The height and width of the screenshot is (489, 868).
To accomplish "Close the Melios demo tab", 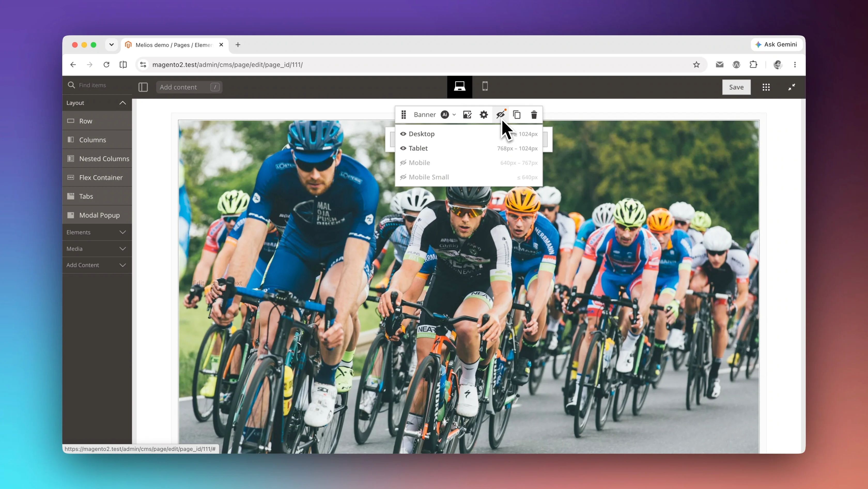I will click(221, 44).
